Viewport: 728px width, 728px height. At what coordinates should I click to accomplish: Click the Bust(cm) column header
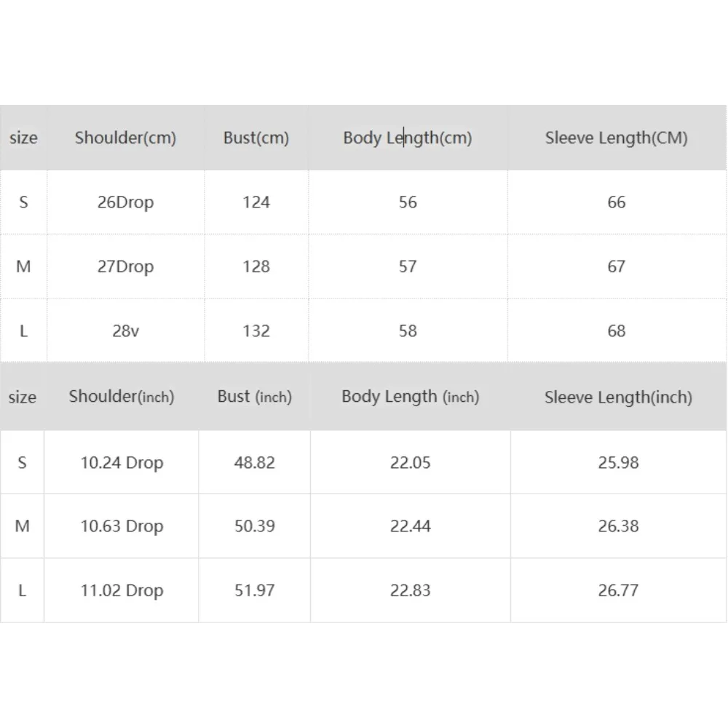click(x=256, y=138)
